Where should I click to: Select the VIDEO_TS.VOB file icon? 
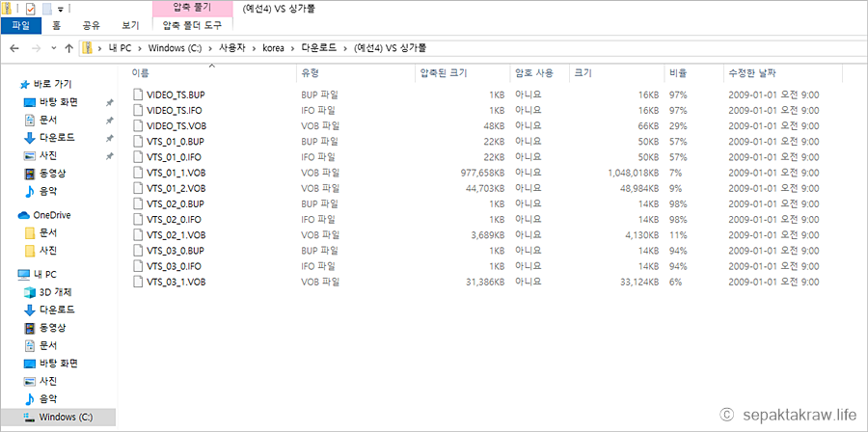(138, 125)
